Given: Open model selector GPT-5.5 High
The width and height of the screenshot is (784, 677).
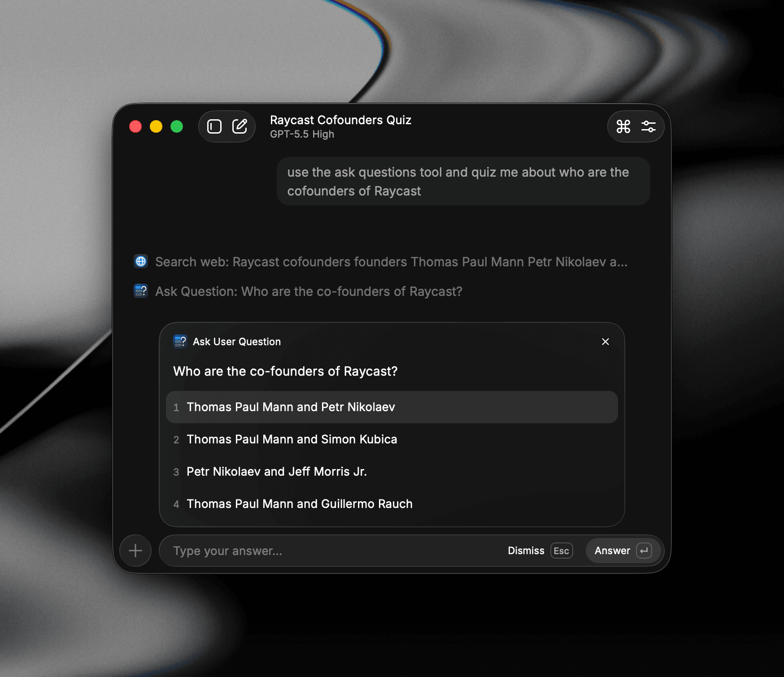Looking at the screenshot, I should click(x=302, y=134).
